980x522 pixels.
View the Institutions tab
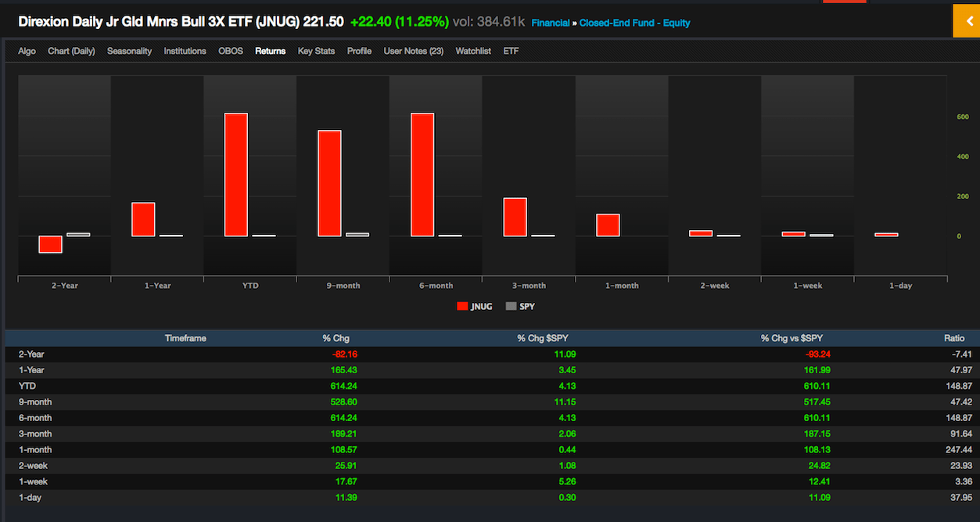tap(185, 50)
